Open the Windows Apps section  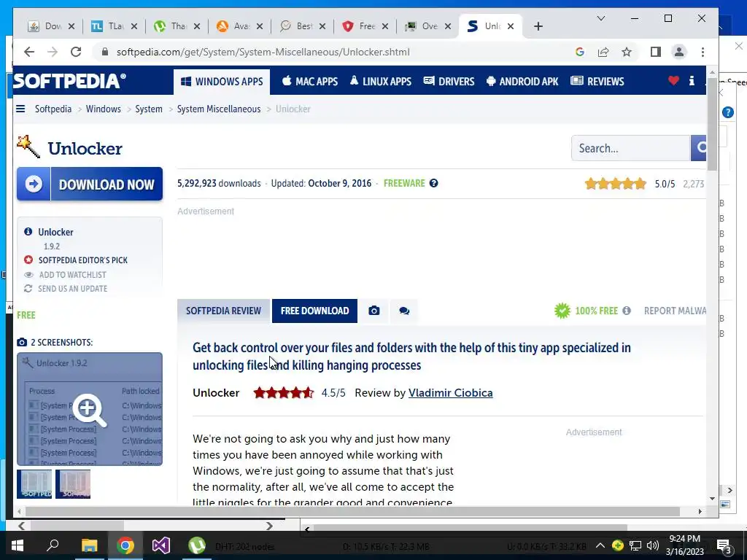222,82
